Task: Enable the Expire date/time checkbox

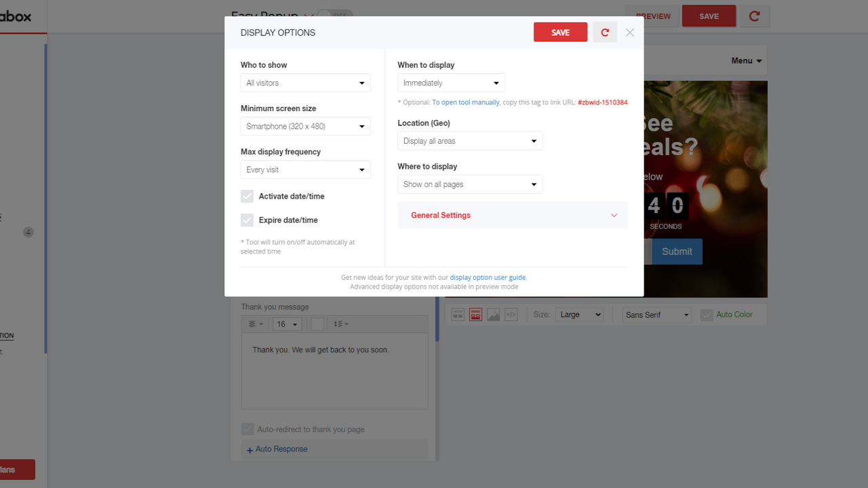Action: 247,220
